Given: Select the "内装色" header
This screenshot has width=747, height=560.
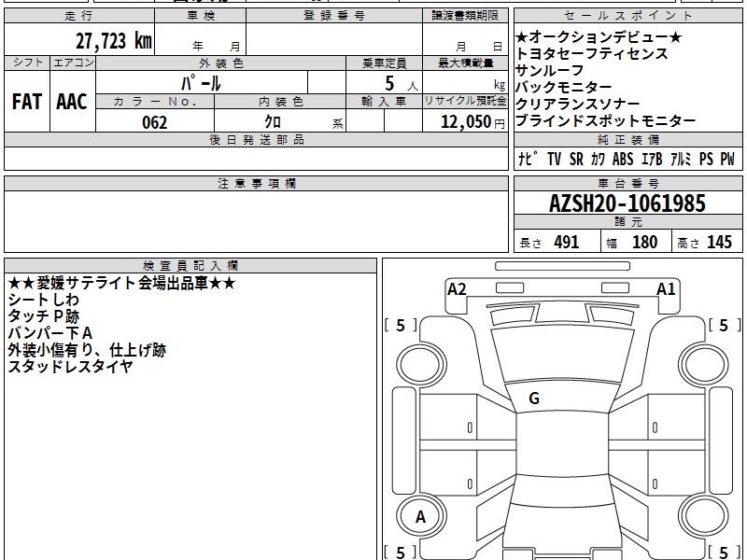Looking at the screenshot, I should click(281, 102).
